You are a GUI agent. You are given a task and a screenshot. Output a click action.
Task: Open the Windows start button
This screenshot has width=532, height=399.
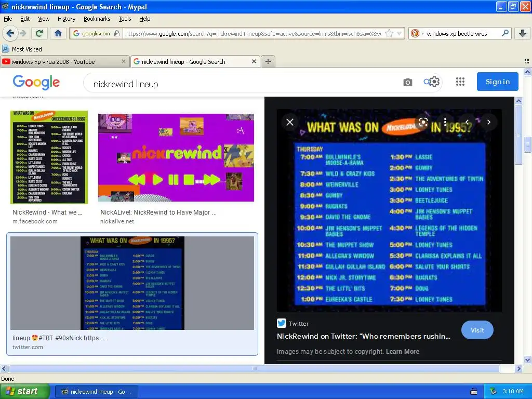pyautogui.click(x=24, y=391)
